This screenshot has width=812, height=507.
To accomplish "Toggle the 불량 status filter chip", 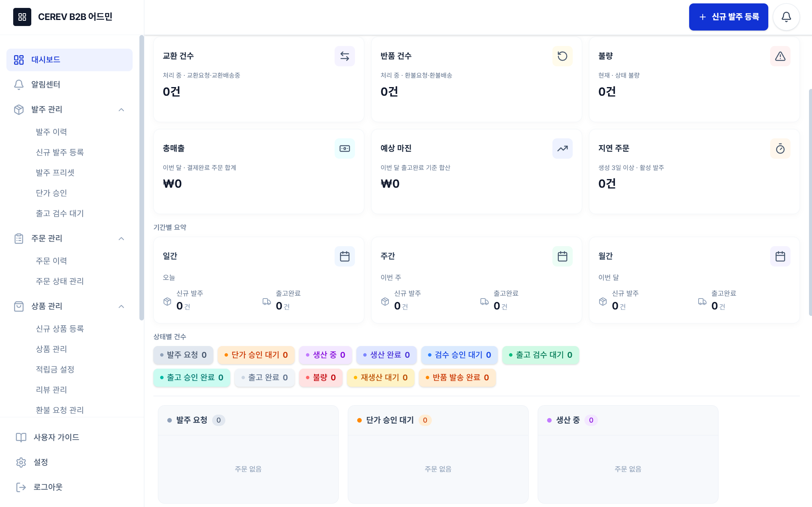I will click(x=321, y=377).
